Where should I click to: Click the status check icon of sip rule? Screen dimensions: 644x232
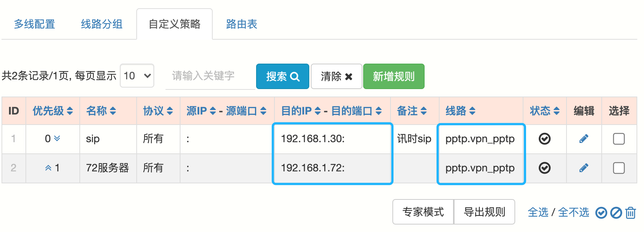point(544,139)
